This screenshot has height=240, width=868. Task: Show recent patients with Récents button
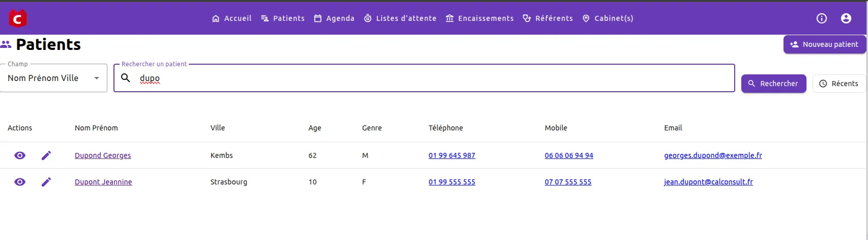(x=839, y=84)
